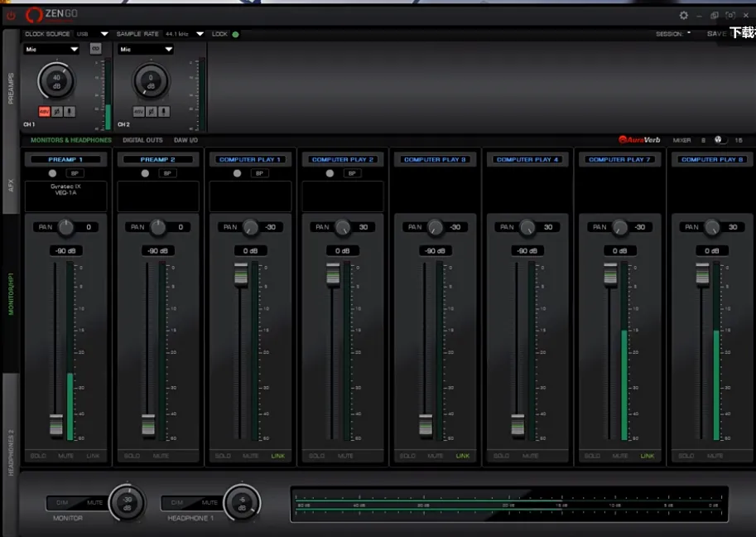Open the DAW I/O tab
Screen dimensions: 756x537
pyautogui.click(x=185, y=140)
